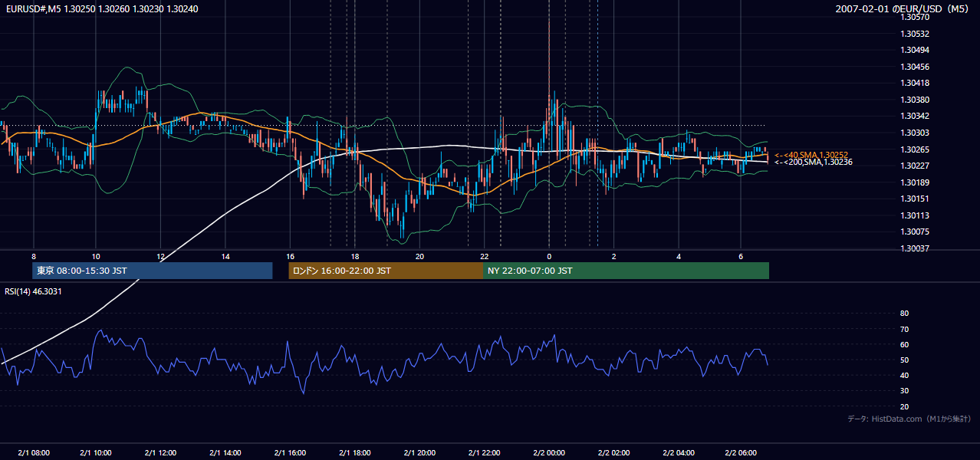
Task: Click RSI scale level 80
Action: pos(904,314)
